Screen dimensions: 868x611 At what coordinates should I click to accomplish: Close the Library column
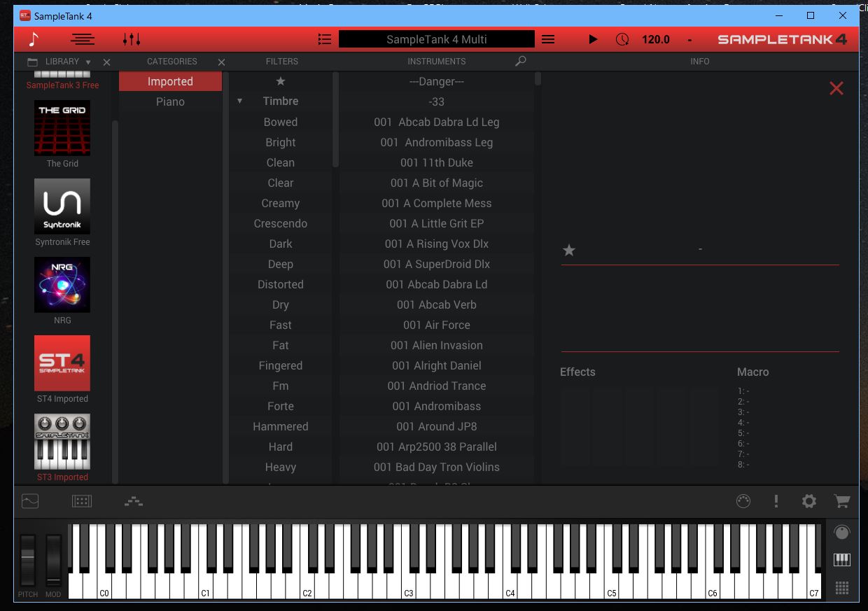(x=106, y=62)
